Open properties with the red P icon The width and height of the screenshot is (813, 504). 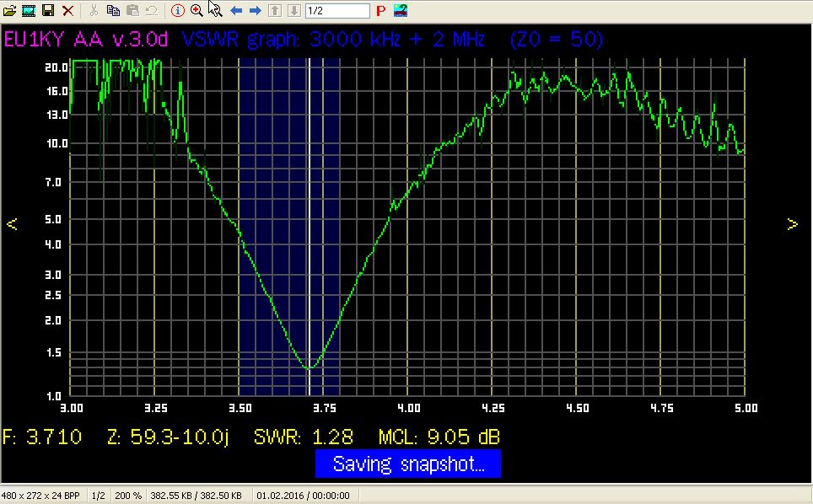coord(381,11)
